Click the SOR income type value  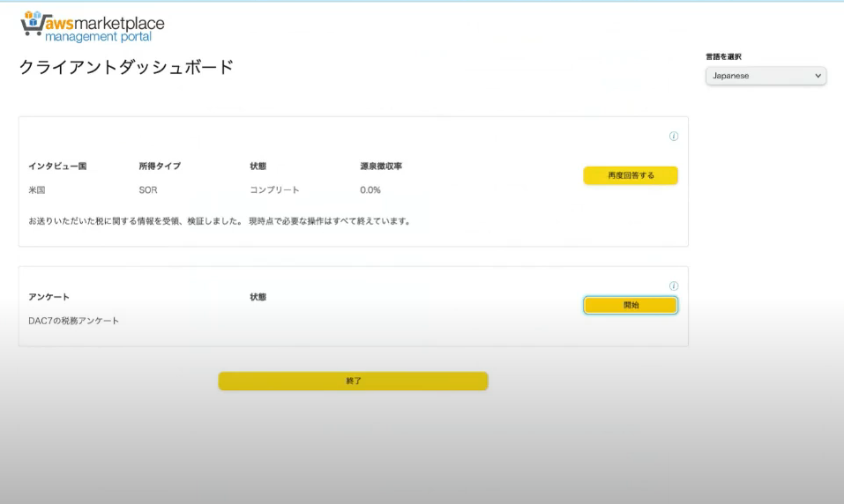click(x=148, y=189)
